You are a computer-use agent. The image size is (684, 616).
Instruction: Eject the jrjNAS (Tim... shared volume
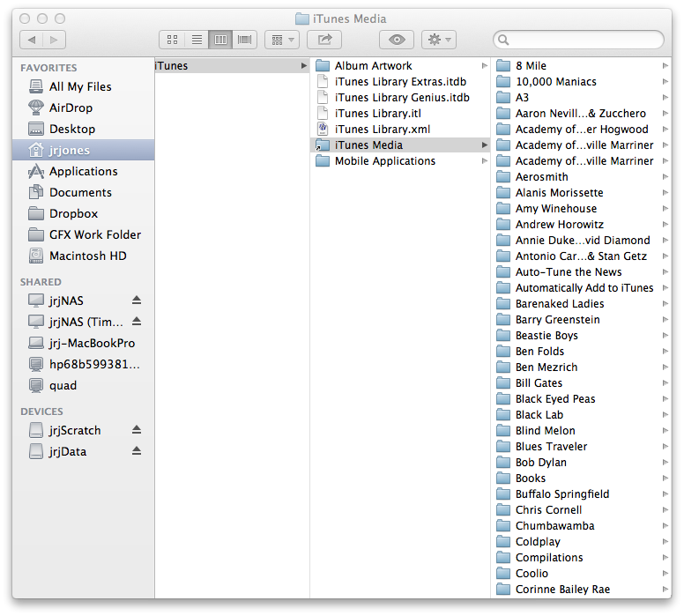pyautogui.click(x=137, y=322)
